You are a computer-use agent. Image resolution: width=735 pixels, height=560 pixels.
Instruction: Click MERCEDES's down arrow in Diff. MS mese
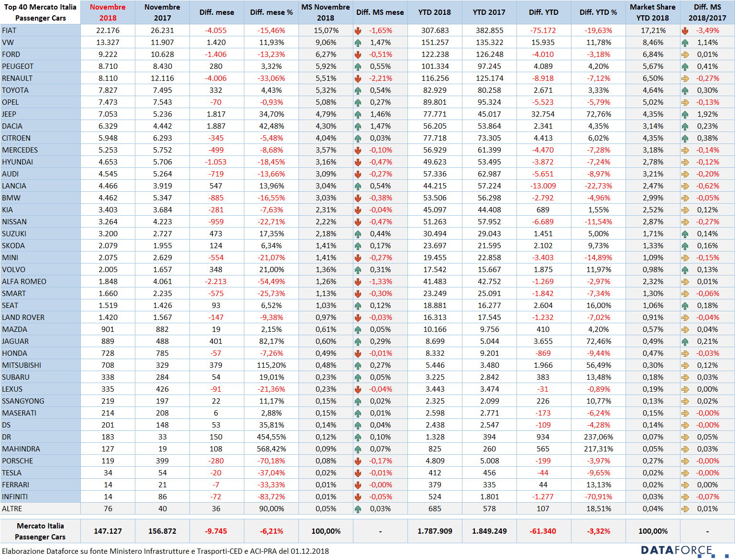coord(358,150)
